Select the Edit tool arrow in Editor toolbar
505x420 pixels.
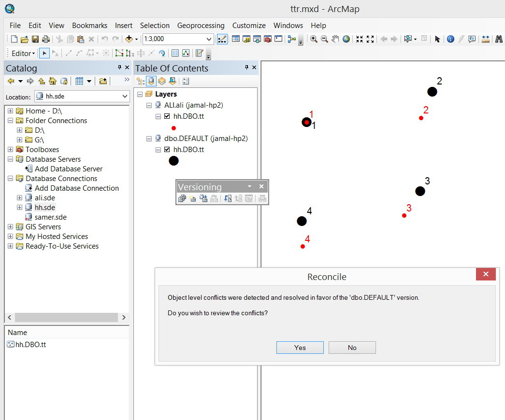[44, 53]
